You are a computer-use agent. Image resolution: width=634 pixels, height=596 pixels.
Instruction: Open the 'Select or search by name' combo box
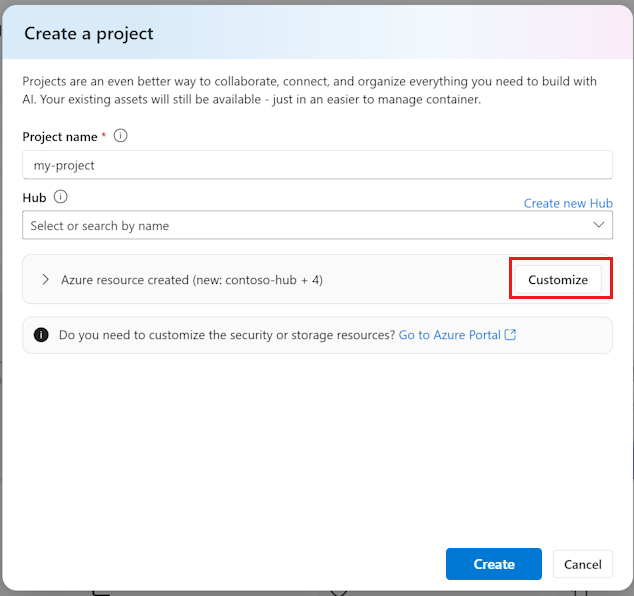coord(317,225)
